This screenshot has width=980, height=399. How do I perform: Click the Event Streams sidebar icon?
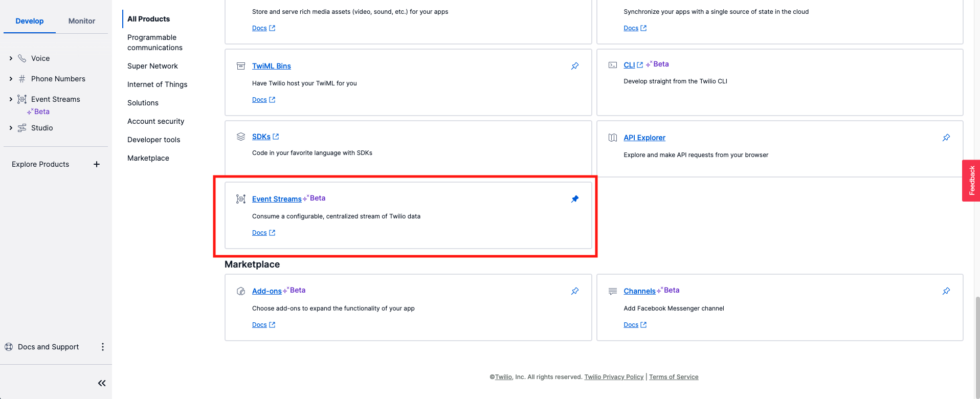click(x=22, y=99)
